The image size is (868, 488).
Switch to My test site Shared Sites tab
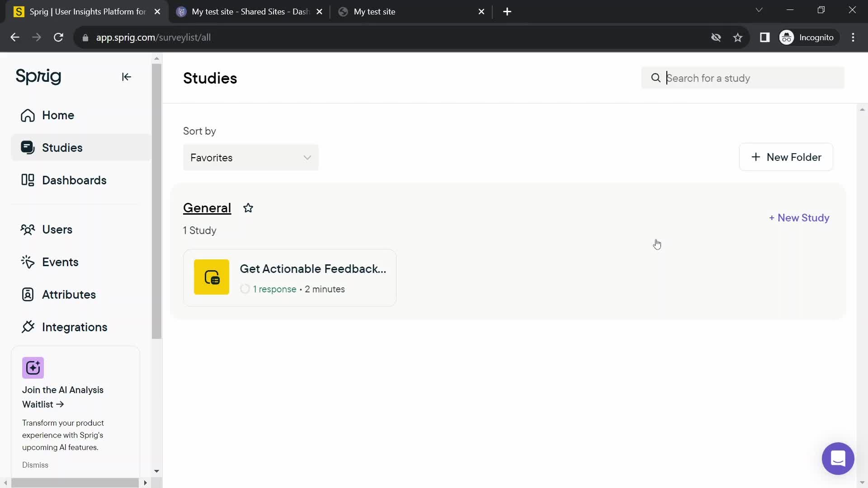tap(250, 12)
